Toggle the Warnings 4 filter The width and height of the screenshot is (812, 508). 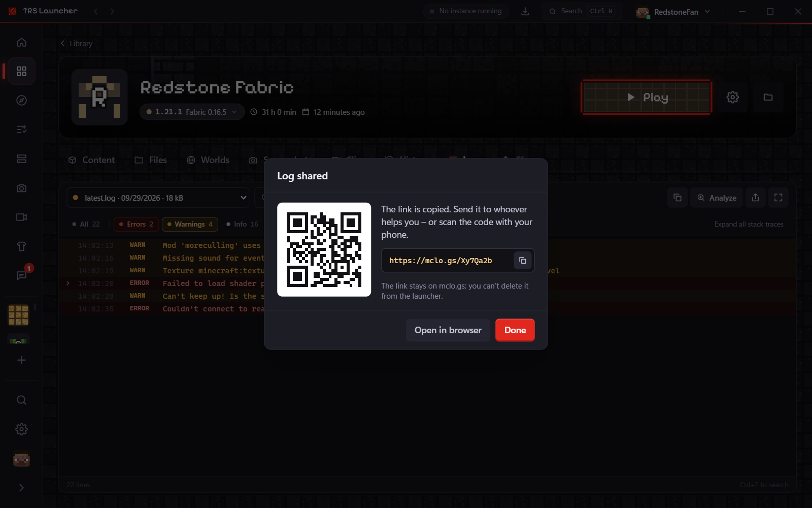[190, 224]
